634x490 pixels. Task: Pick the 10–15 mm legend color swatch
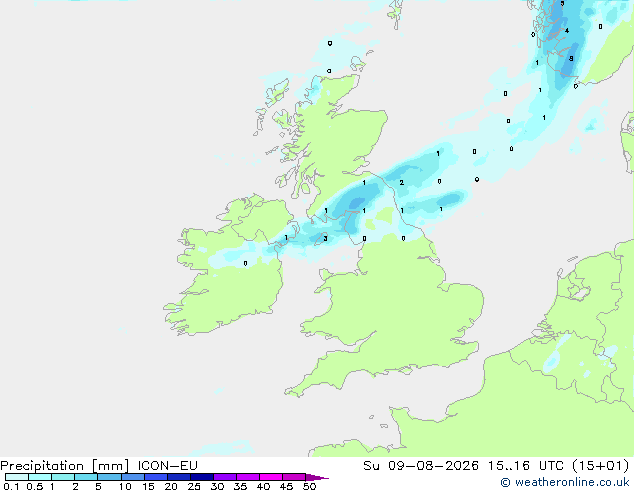pyautogui.click(x=132, y=477)
